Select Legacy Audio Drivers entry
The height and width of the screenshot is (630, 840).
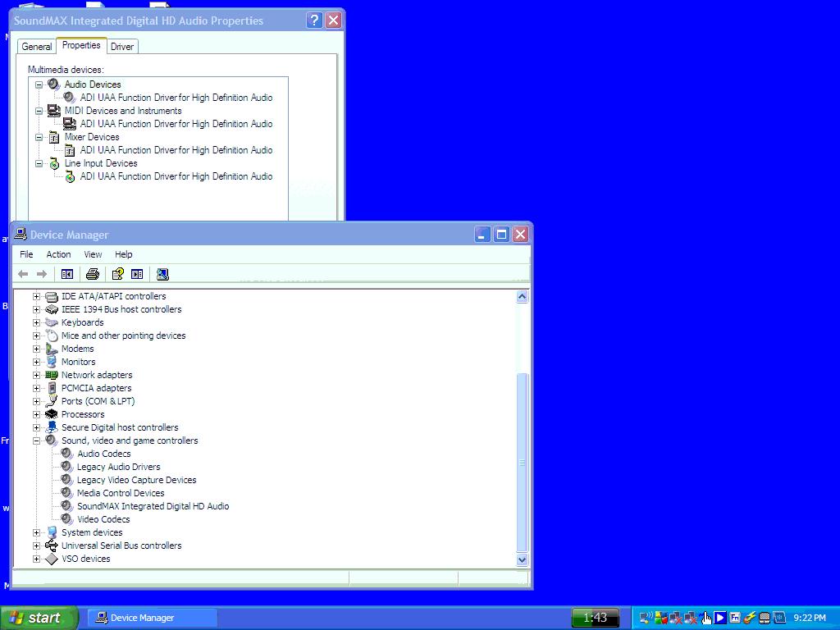[118, 467]
